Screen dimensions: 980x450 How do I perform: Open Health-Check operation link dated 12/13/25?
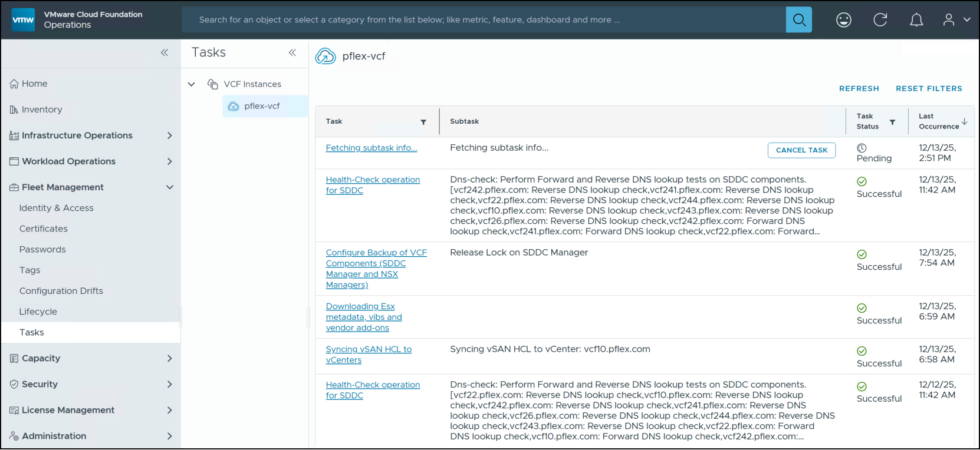click(x=373, y=185)
